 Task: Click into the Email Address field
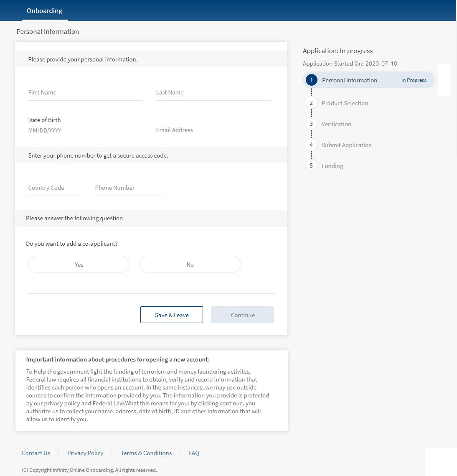(x=213, y=130)
